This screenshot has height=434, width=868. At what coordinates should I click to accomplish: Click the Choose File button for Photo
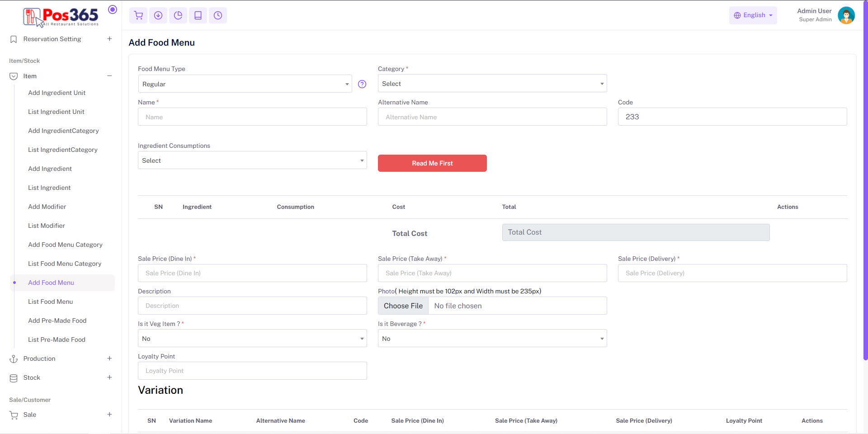(403, 306)
